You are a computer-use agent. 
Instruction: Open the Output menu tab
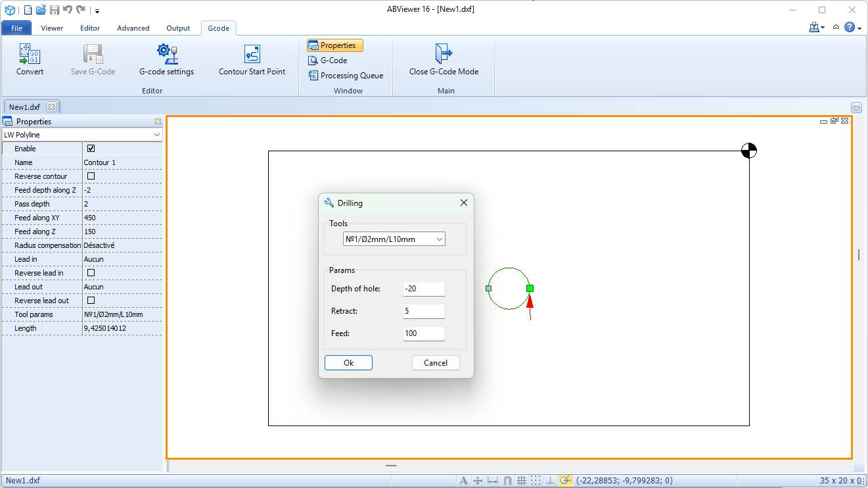pyautogui.click(x=178, y=28)
